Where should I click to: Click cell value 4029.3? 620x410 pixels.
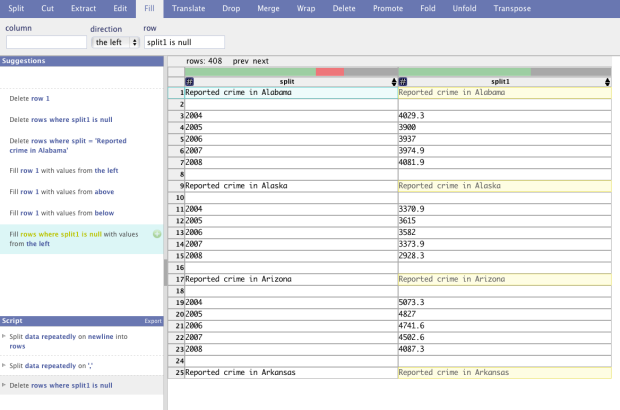click(505, 116)
